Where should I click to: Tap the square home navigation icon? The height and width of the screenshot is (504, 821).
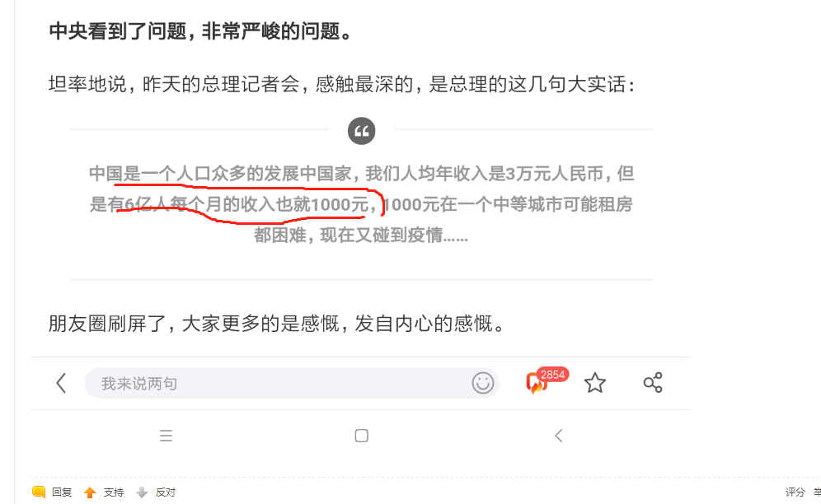[361, 436]
